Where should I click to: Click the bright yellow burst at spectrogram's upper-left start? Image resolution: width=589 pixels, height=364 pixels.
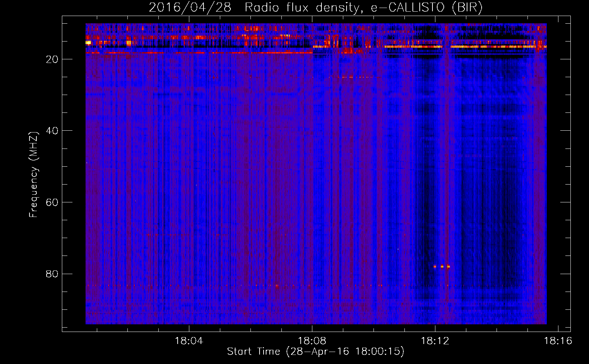(88, 43)
